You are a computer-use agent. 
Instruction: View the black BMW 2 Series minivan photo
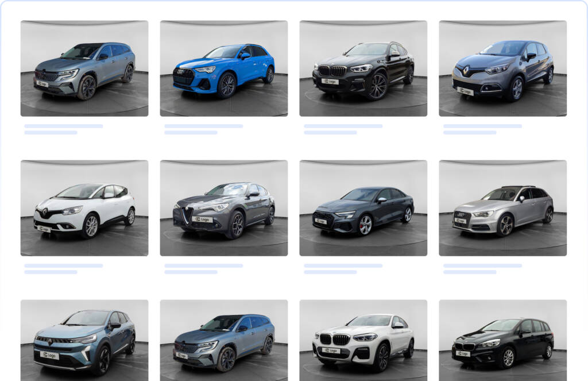(503, 340)
